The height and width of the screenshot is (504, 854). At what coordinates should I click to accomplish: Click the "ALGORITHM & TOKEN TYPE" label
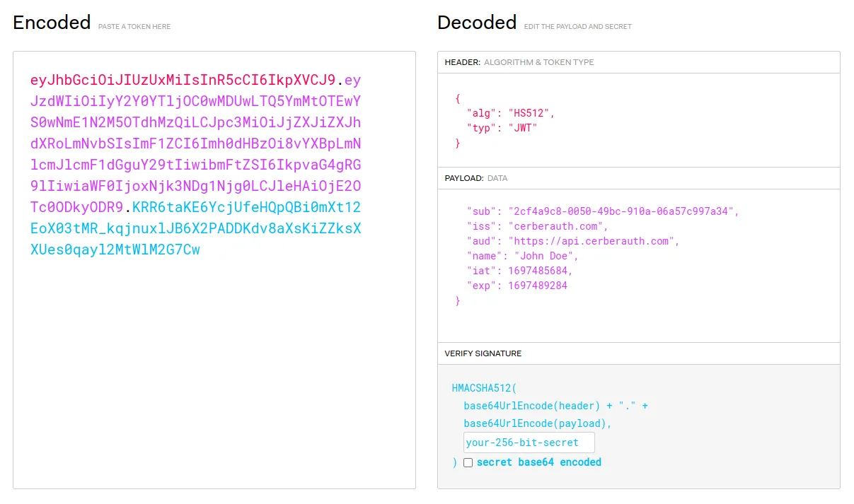click(539, 62)
